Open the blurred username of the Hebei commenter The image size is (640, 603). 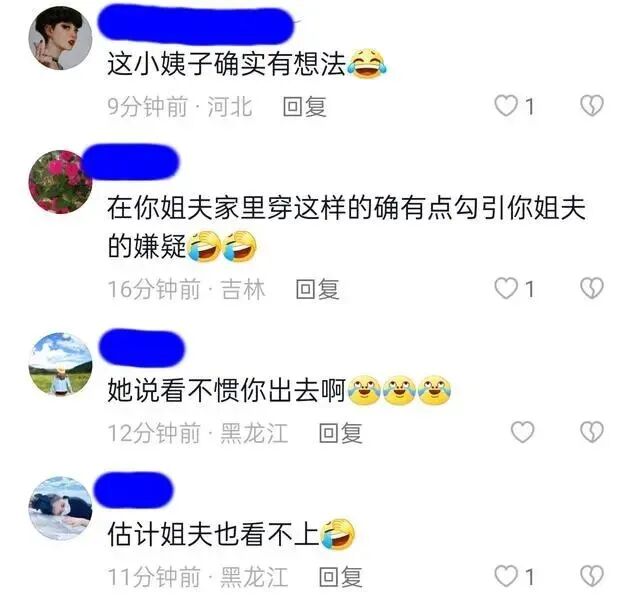196,25
